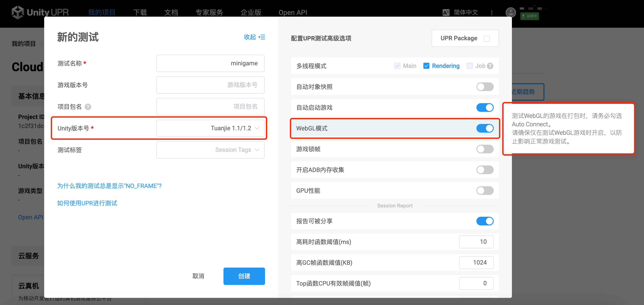Click the 高耗时函数阈值(ms) value field
This screenshot has width=644, height=305.
pyautogui.click(x=476, y=242)
